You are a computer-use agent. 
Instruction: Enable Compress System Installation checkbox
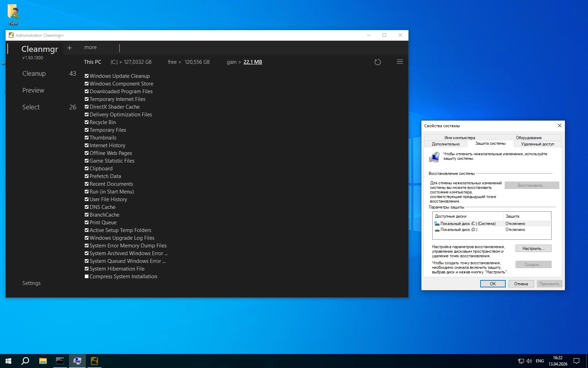(86, 277)
